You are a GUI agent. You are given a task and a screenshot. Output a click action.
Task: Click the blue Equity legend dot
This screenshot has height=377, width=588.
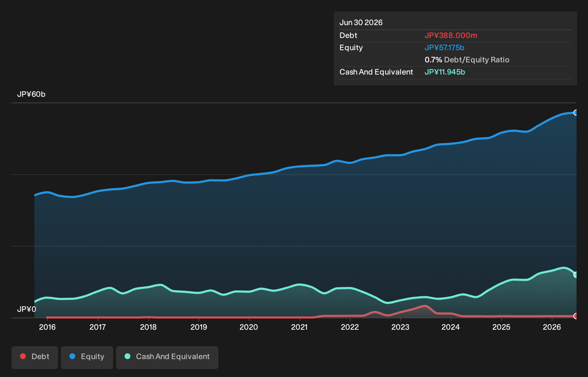pyautogui.click(x=72, y=356)
